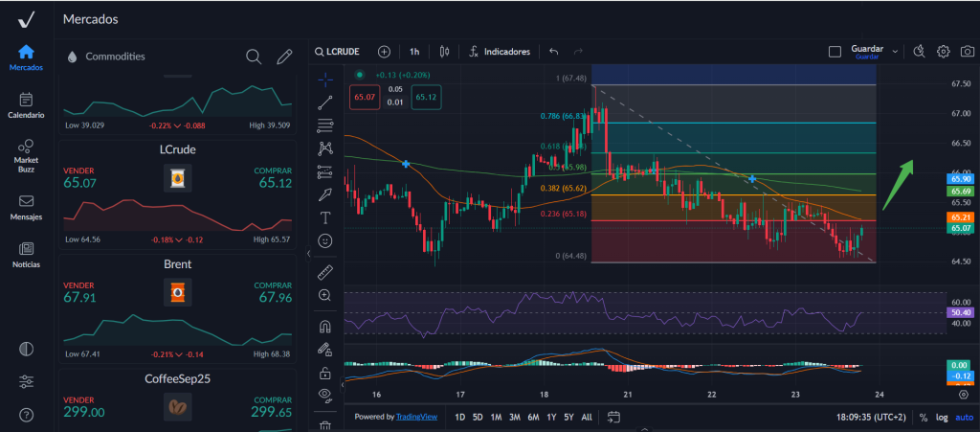Click the CoffeeSep25 VENDER price 299.00

84,413
